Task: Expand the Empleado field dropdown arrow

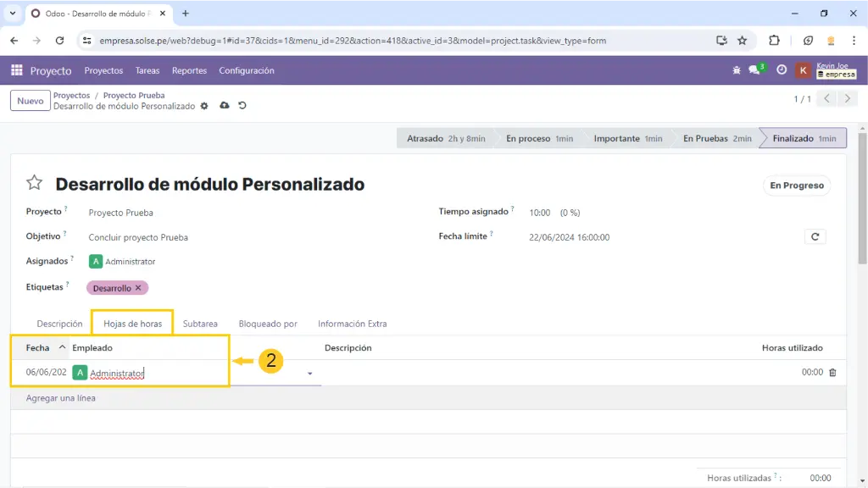Action: tap(309, 373)
